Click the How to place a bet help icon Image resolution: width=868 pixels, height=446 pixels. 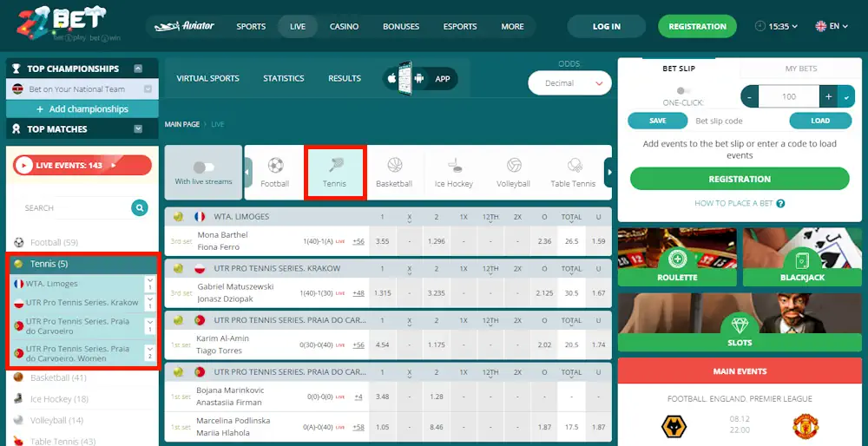[x=780, y=203]
